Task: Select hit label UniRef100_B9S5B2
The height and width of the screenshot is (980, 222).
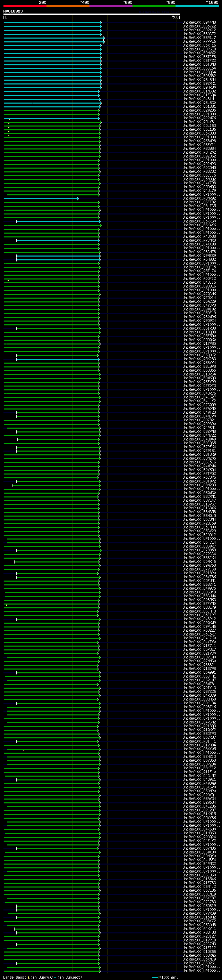Action: click(199, 76)
